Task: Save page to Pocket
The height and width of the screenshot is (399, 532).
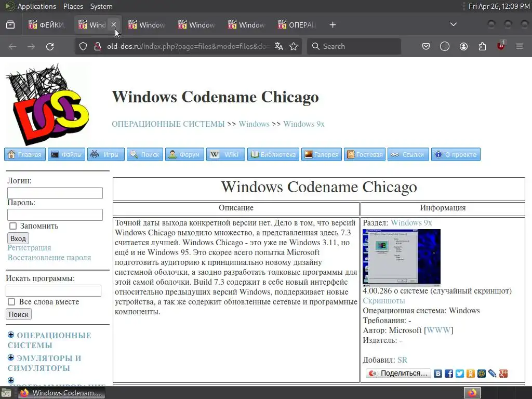Action: pos(426,46)
